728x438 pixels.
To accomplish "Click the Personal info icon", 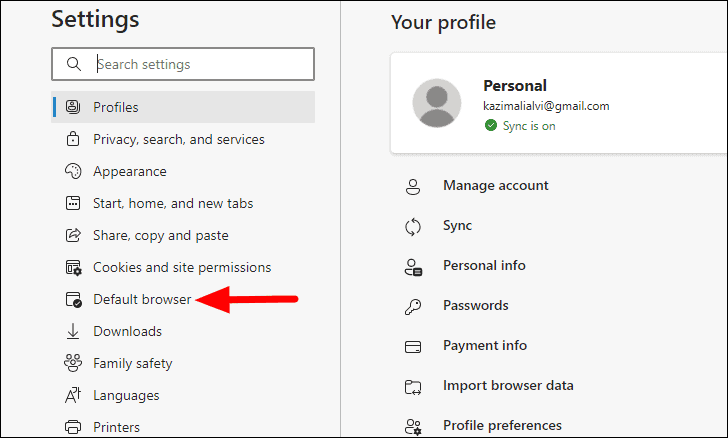I will [413, 268].
